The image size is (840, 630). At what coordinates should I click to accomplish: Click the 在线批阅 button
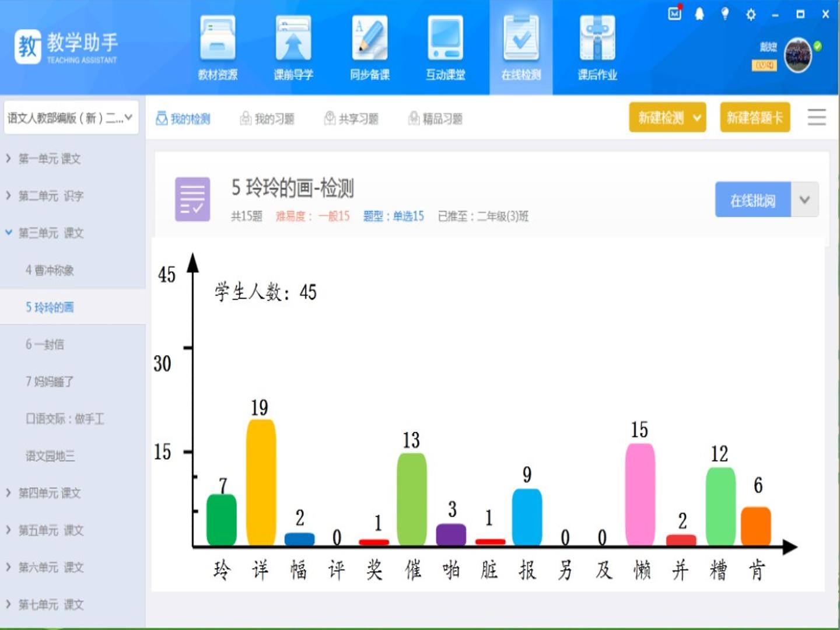point(753,199)
